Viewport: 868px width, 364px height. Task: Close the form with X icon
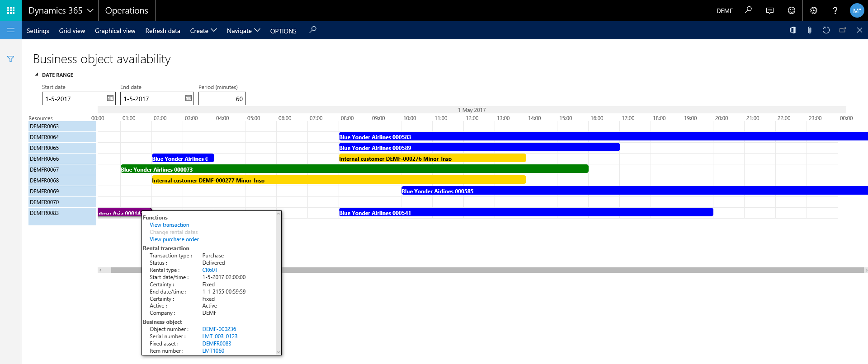[859, 30]
